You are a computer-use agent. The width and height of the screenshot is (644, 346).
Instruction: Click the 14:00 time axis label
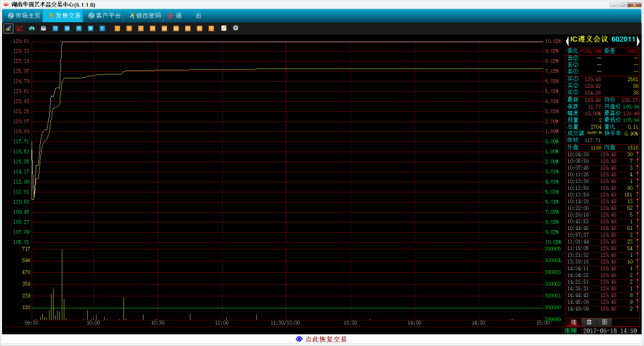(x=415, y=323)
